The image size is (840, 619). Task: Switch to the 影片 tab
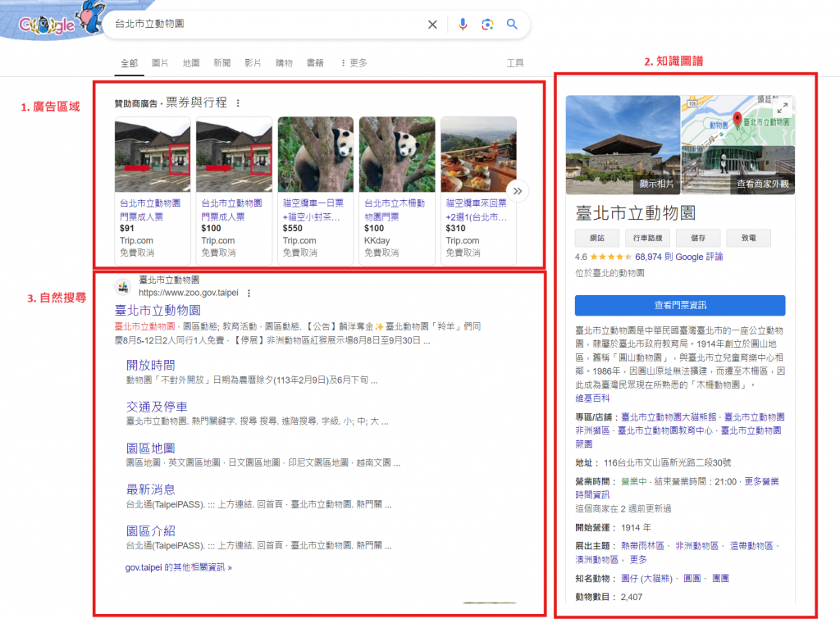tap(253, 63)
